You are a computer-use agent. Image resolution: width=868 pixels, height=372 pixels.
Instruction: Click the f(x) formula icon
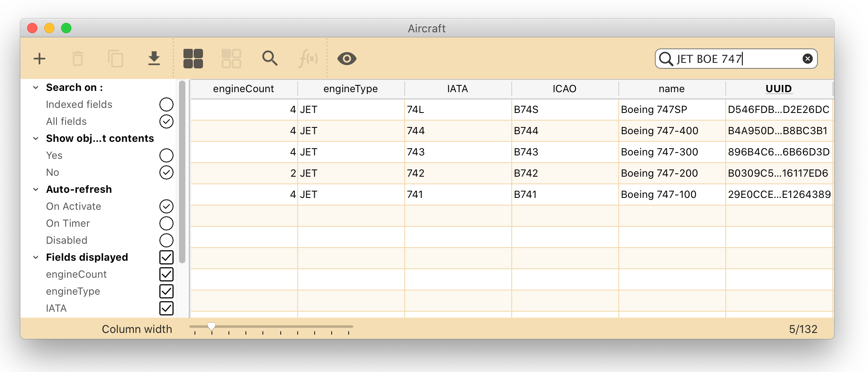308,59
